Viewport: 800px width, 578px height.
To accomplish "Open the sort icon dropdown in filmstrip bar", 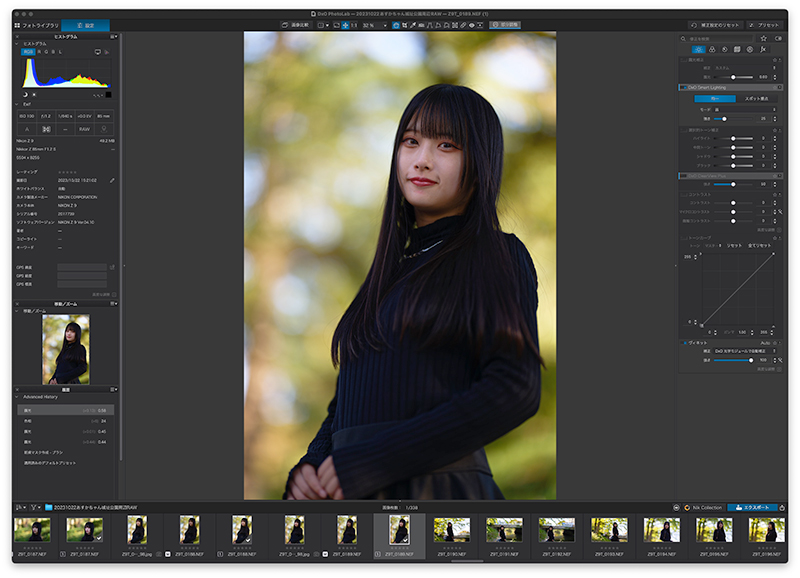I will [20, 508].
